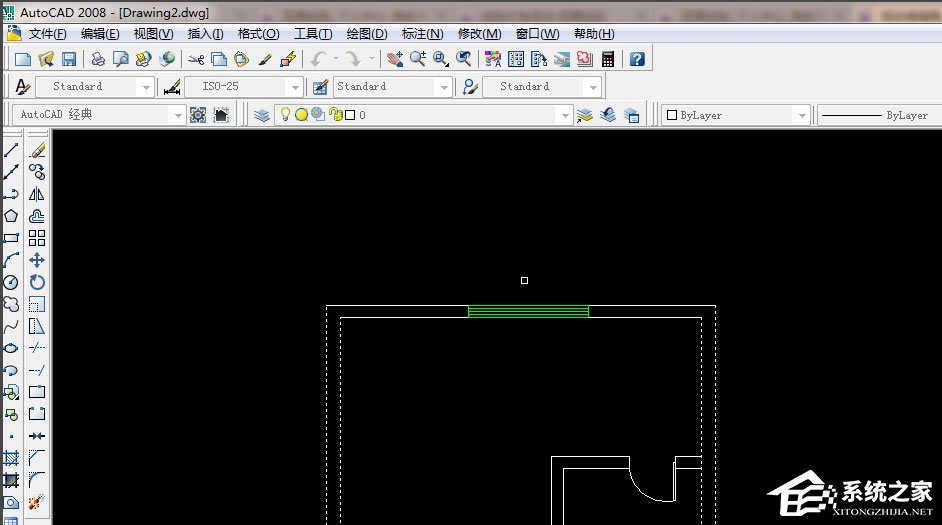Toggle layer 0 on/off lightbulb
The image size is (942, 525).
tap(284, 115)
